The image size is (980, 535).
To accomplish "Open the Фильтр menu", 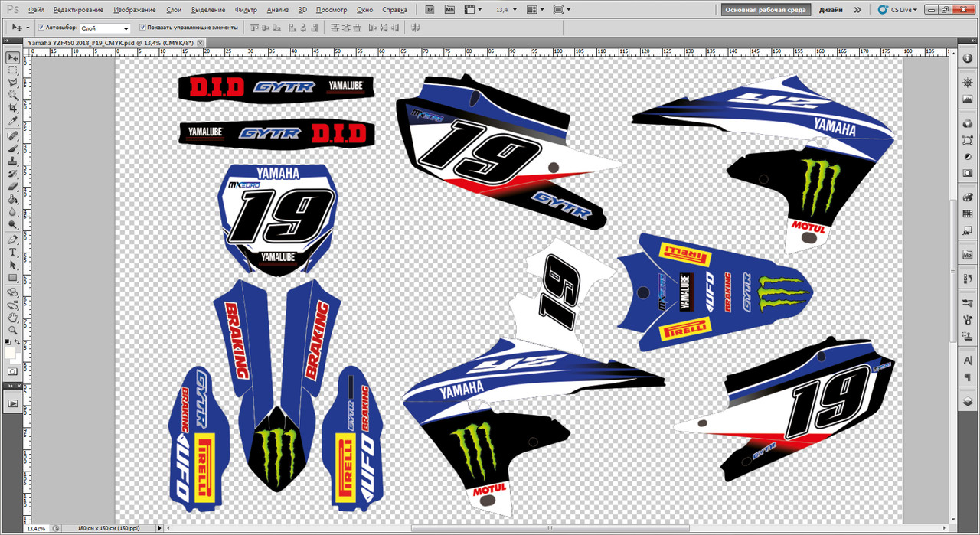I will coord(246,10).
